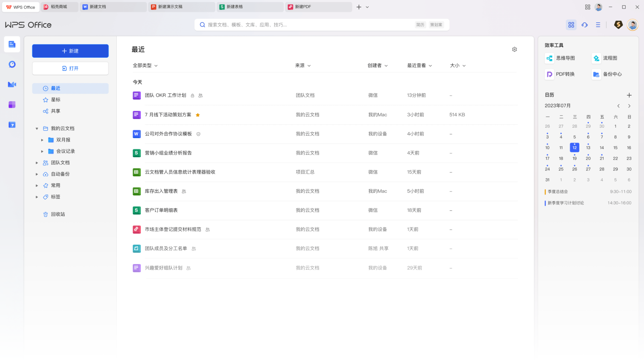Switch to the 新建演示文稿 tab
The image size is (644, 362).
pos(170,7)
